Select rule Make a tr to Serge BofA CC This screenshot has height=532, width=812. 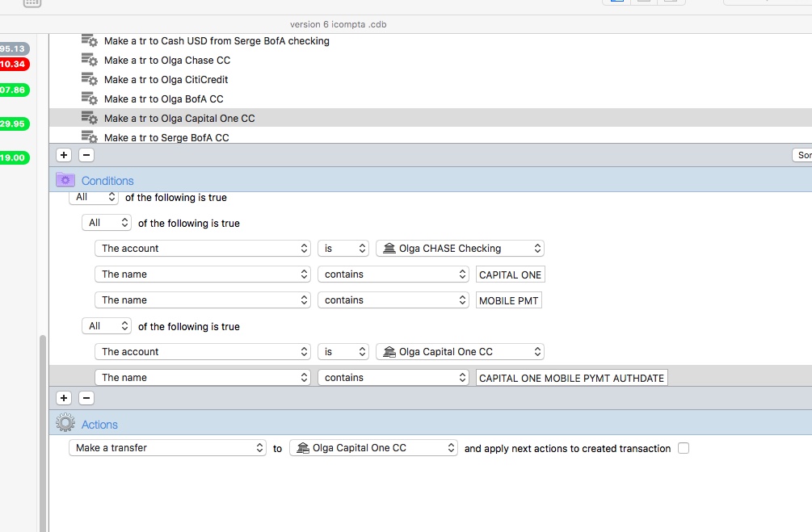click(166, 137)
